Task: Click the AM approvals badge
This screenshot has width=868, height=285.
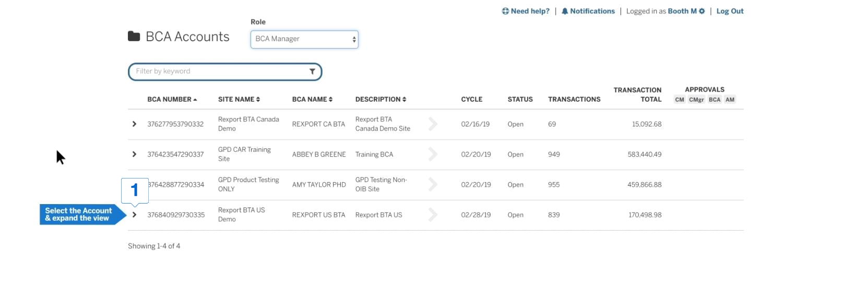Action: [x=730, y=100]
